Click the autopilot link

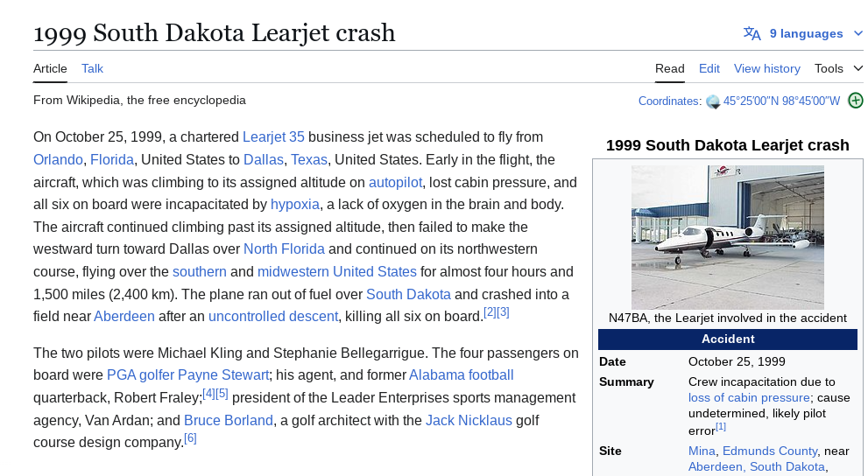(395, 183)
